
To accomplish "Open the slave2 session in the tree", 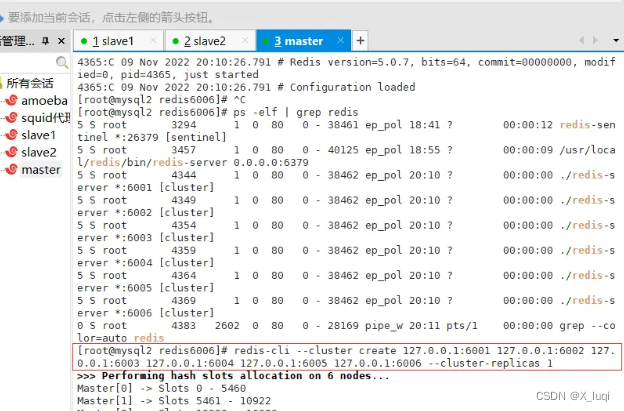I will click(39, 152).
